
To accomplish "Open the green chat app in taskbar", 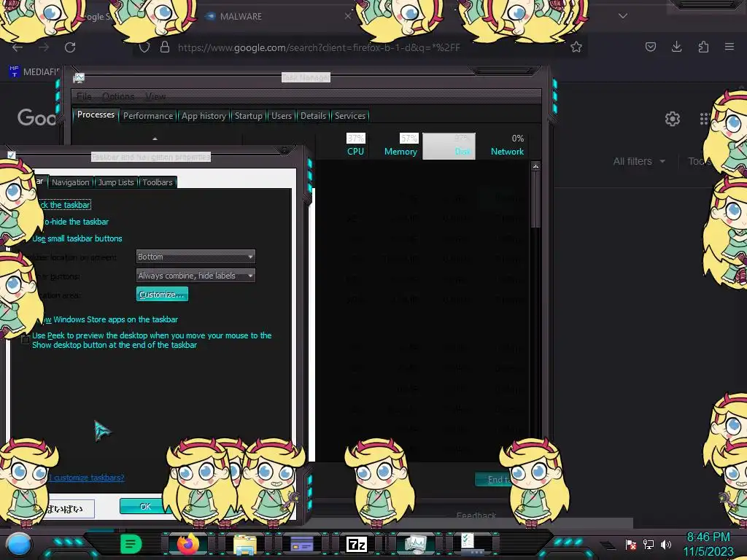I will (x=131, y=544).
